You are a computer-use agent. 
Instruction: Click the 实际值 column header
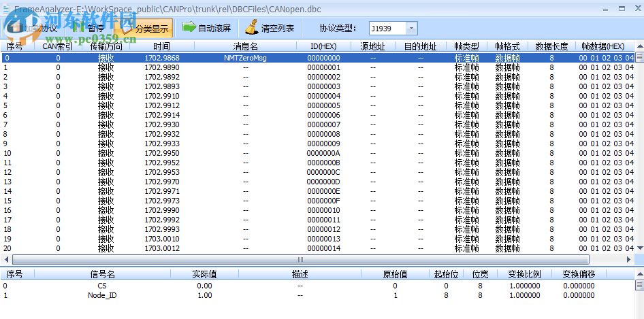(204, 274)
